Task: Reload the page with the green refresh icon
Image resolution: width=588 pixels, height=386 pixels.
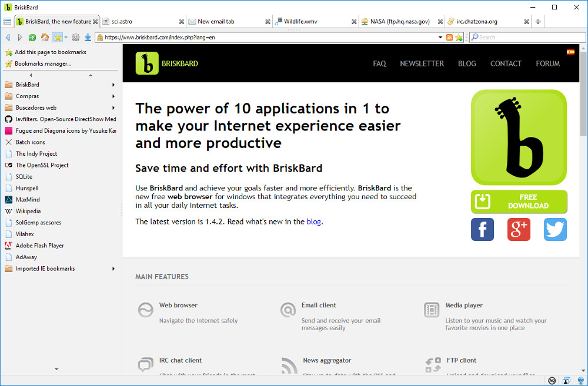Action: pyautogui.click(x=32, y=37)
